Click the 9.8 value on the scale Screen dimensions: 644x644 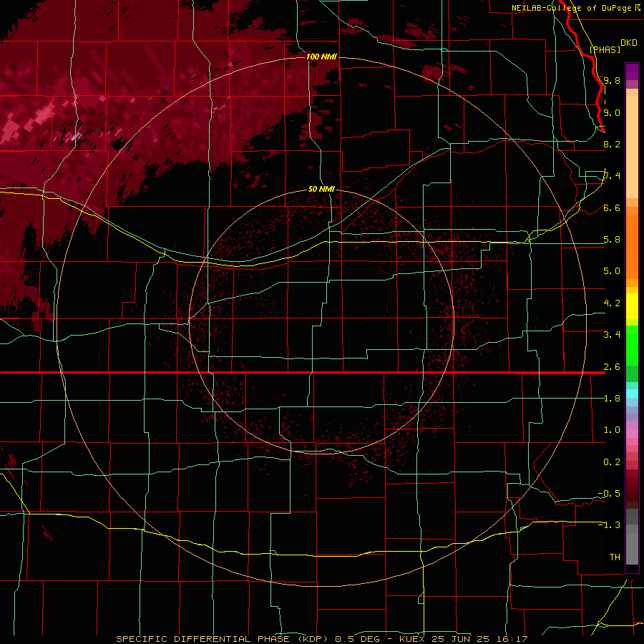pyautogui.click(x=612, y=80)
